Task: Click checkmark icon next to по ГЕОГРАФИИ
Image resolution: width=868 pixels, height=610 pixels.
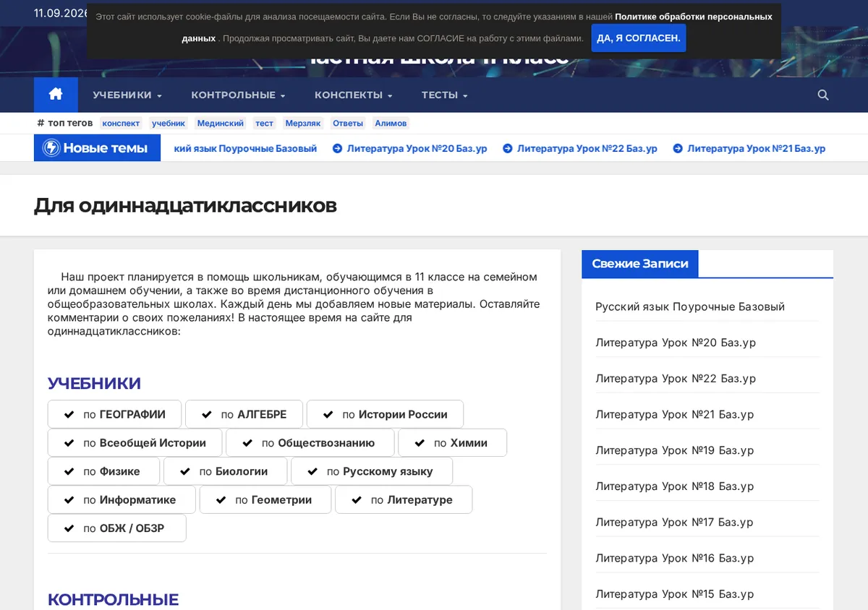Action: coord(69,414)
